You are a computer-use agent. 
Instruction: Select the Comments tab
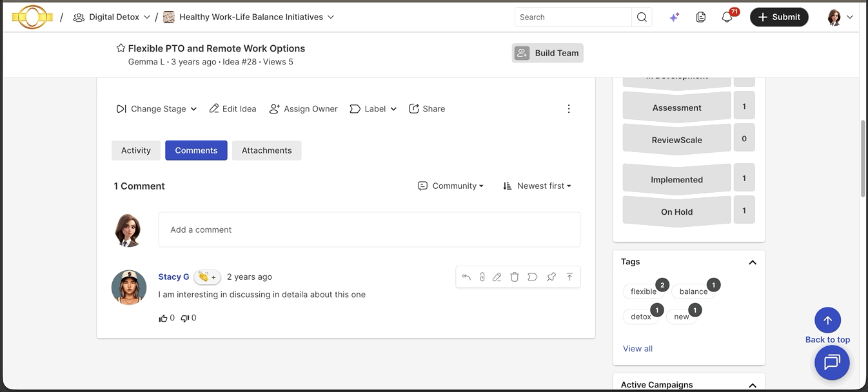[196, 150]
